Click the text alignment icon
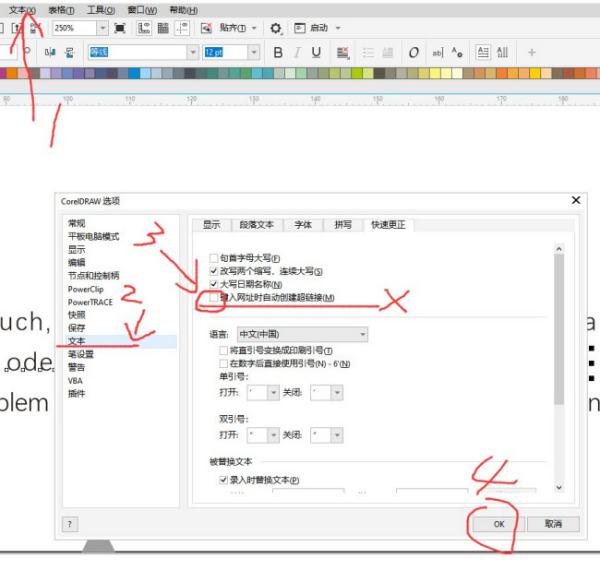This screenshot has width=600, height=582. point(343,52)
